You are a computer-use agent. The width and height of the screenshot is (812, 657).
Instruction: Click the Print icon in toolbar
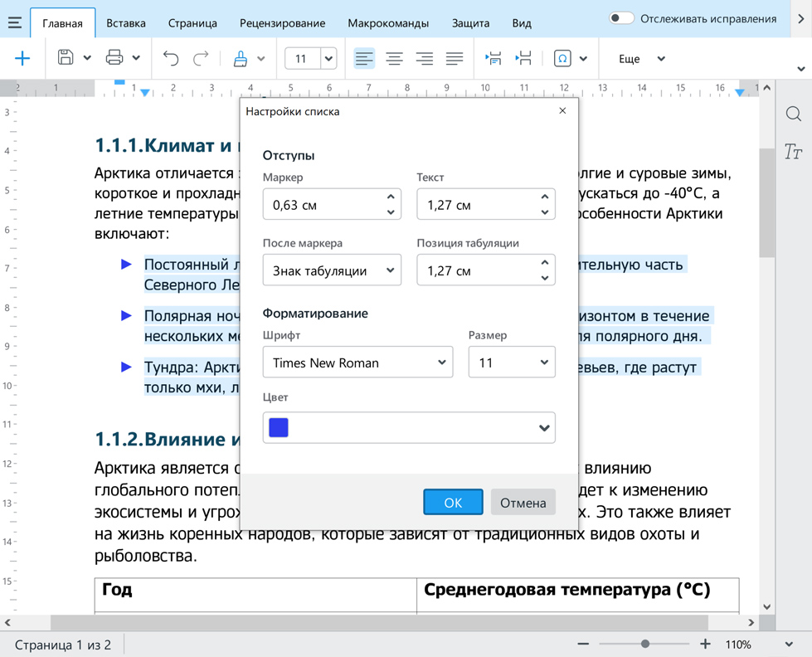coord(114,58)
